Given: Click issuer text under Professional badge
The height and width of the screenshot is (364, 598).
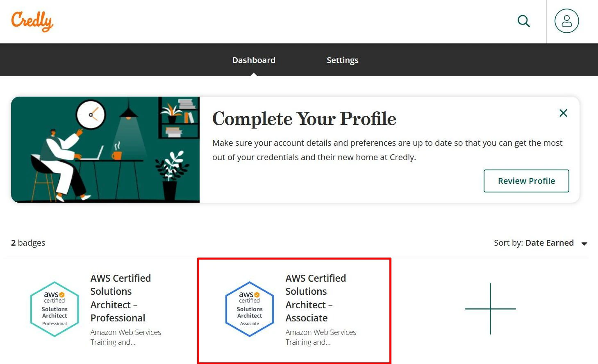Looking at the screenshot, I should (x=126, y=337).
